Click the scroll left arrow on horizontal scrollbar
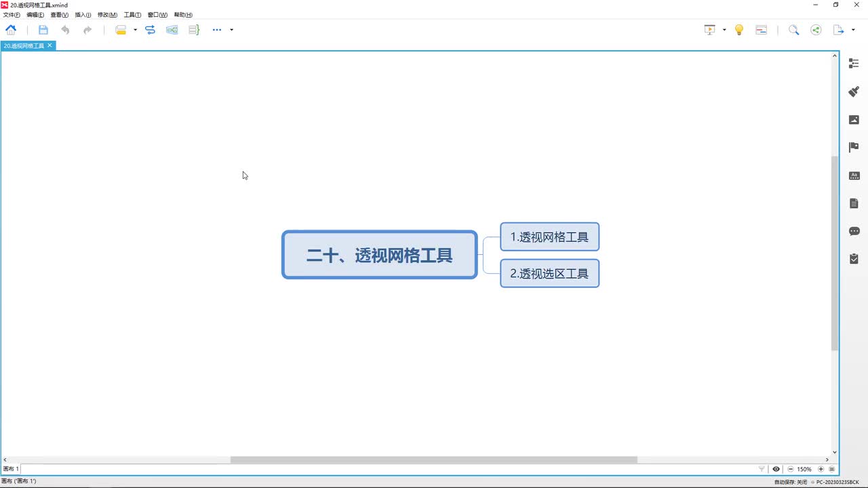Image resolution: width=868 pixels, height=488 pixels. [x=5, y=460]
